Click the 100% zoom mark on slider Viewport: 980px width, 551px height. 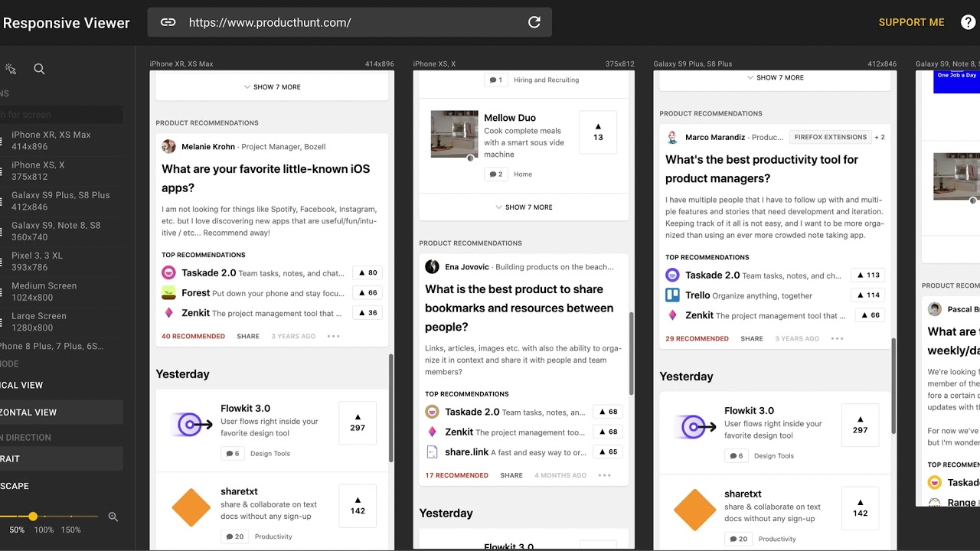click(44, 530)
